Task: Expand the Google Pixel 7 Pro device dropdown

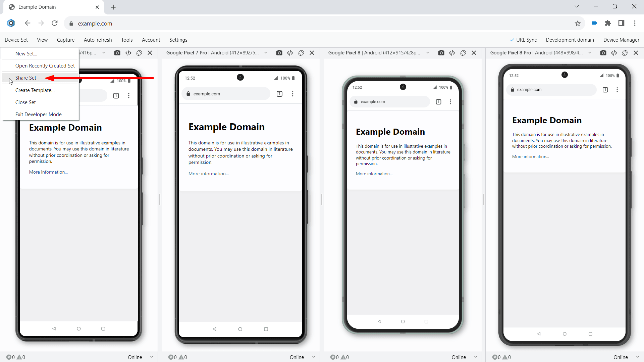Action: [x=266, y=53]
